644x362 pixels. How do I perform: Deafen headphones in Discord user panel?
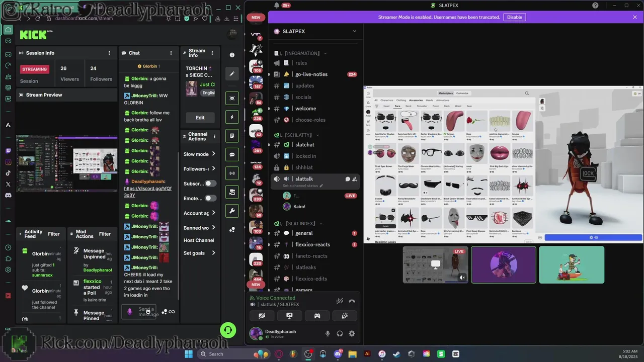pyautogui.click(x=340, y=333)
